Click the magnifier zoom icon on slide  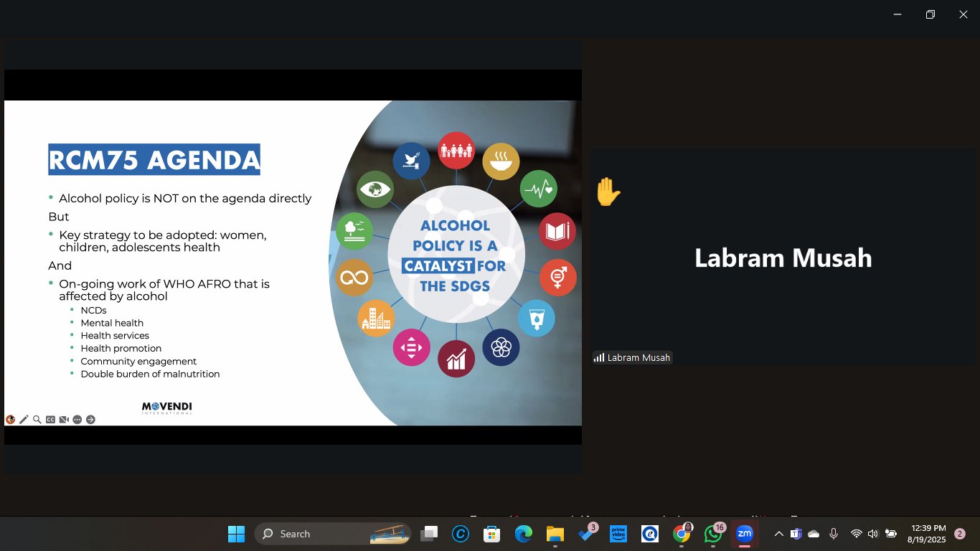click(x=37, y=420)
